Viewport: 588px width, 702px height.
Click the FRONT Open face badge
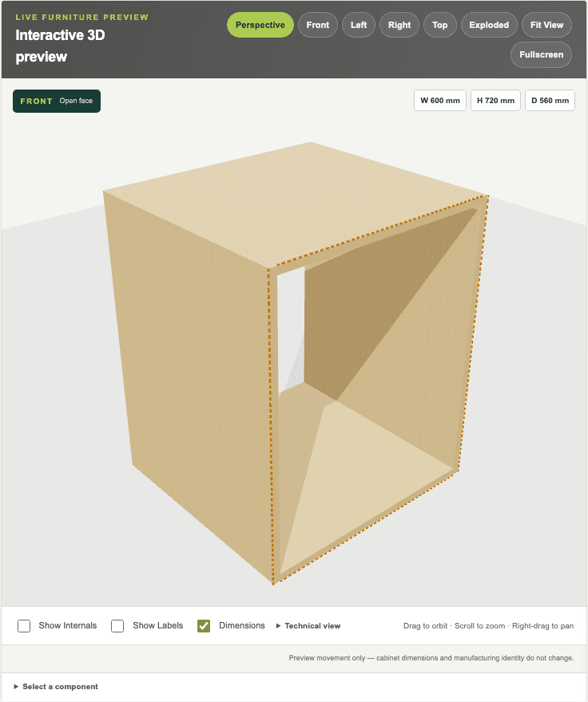[57, 102]
